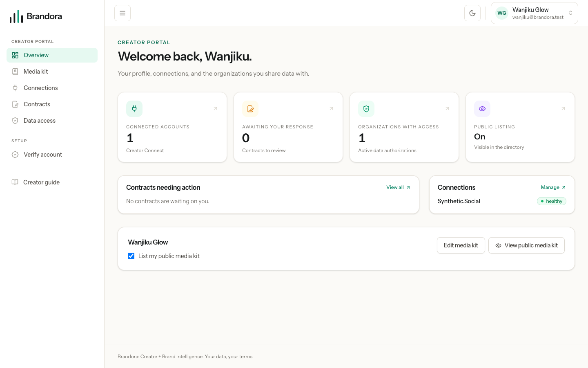Click the Connections plug icon in the sidebar
Image resolution: width=588 pixels, height=368 pixels.
click(x=15, y=88)
